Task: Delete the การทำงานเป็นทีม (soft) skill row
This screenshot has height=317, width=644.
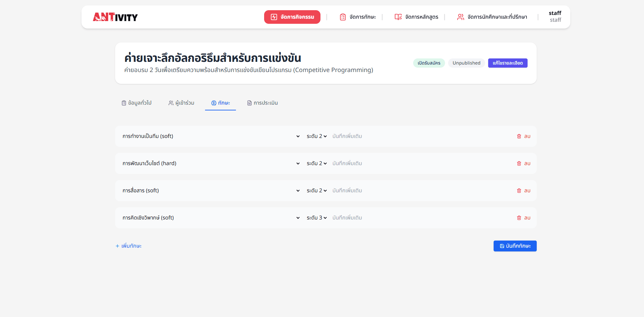Action: tap(523, 136)
